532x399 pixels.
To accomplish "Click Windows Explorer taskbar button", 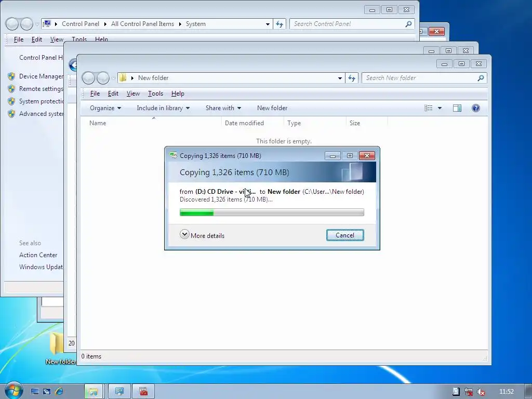I will tap(94, 392).
